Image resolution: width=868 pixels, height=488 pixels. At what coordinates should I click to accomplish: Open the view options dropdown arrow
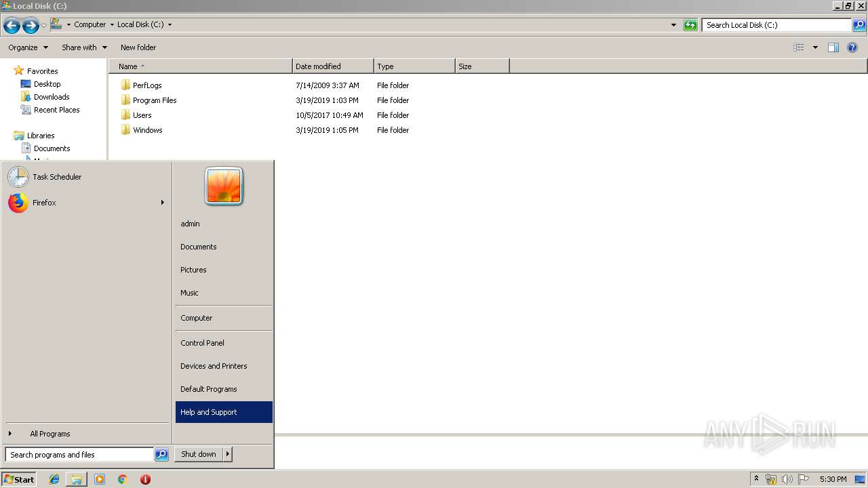coord(815,47)
